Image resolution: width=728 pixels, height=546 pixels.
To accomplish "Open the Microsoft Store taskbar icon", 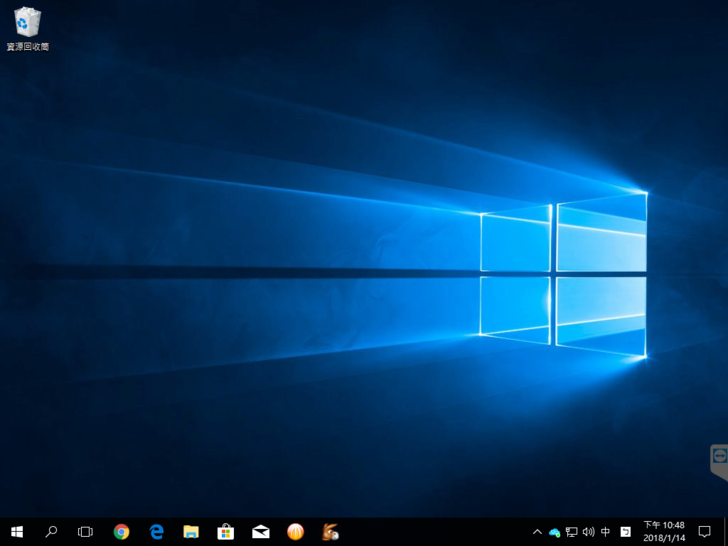I will point(226,532).
